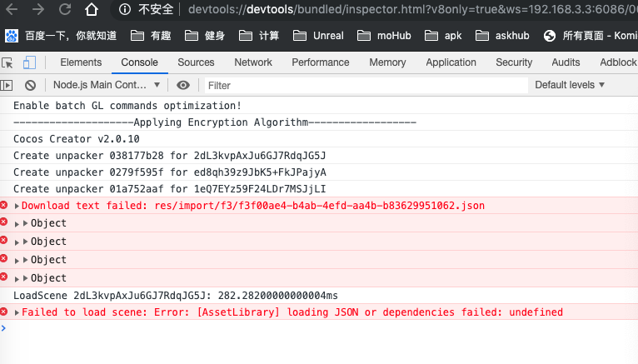
Task: Expand the Download text failed error
Action: [x=17, y=205]
